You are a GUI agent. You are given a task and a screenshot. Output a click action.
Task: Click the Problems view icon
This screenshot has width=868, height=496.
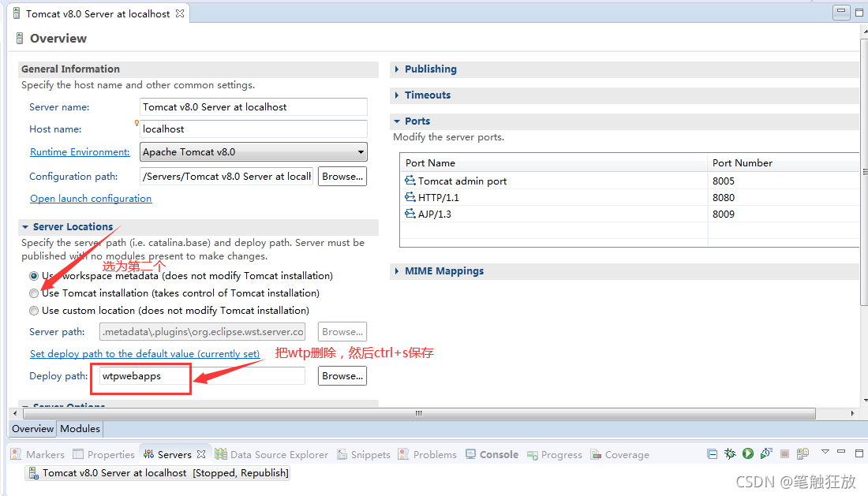403,454
